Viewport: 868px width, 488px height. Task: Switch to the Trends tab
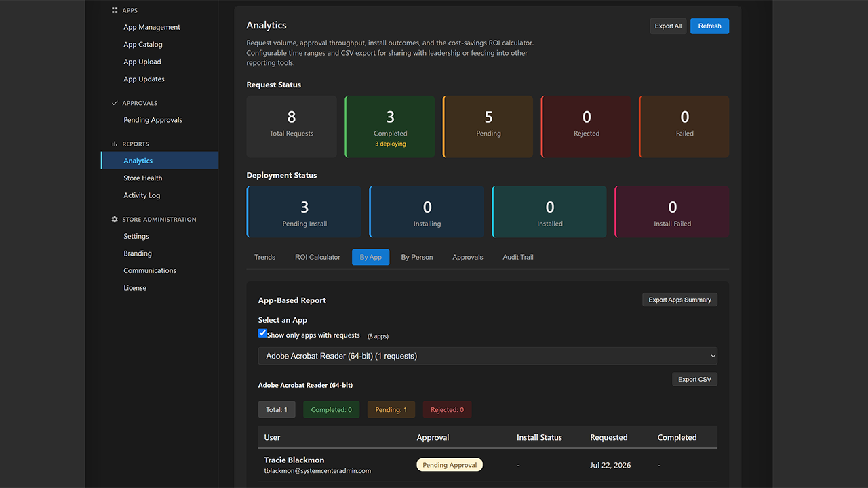point(264,257)
